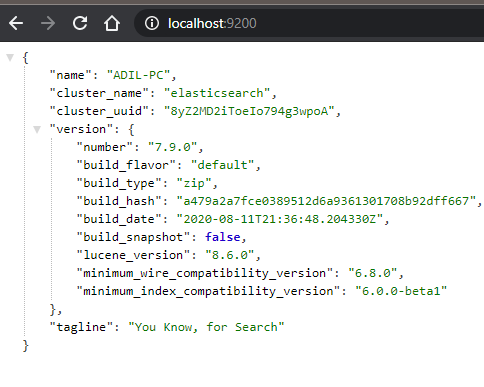
Task: Select the date "2020-08-11T21:36:48.204330Z"
Action: 279,219
